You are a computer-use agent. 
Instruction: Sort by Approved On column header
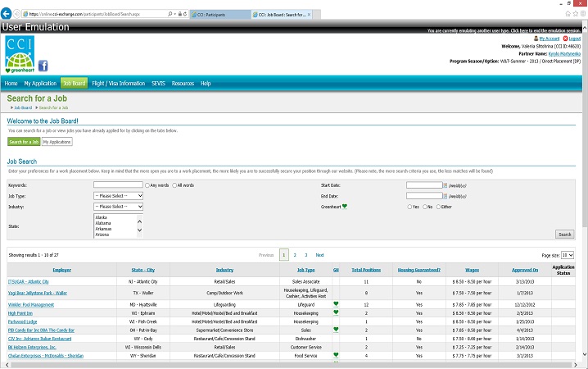click(525, 270)
